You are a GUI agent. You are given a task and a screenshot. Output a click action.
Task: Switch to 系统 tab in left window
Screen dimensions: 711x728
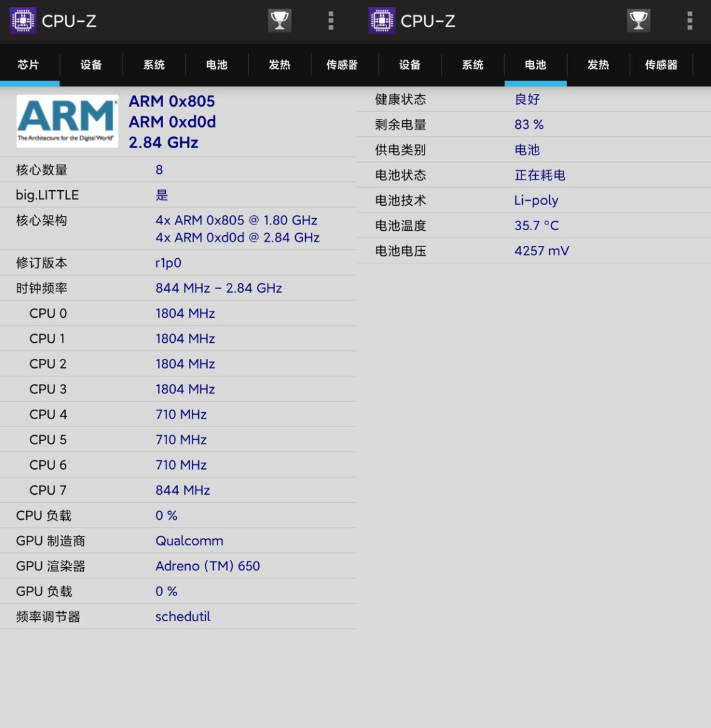point(154,64)
